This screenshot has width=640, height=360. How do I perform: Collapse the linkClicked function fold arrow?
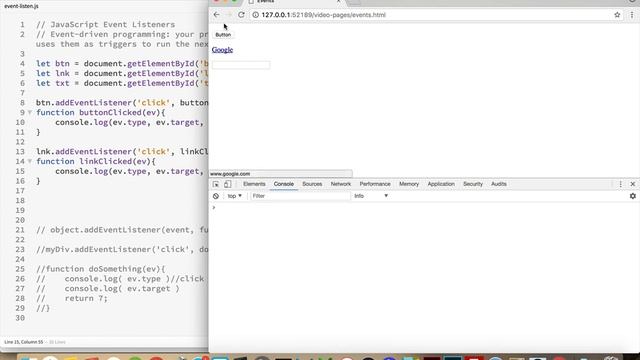(x=30, y=161)
